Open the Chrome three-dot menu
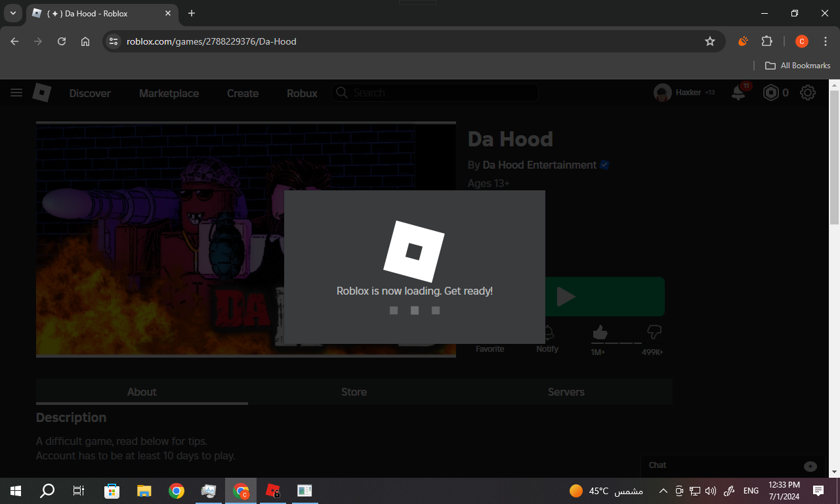 tap(826, 41)
